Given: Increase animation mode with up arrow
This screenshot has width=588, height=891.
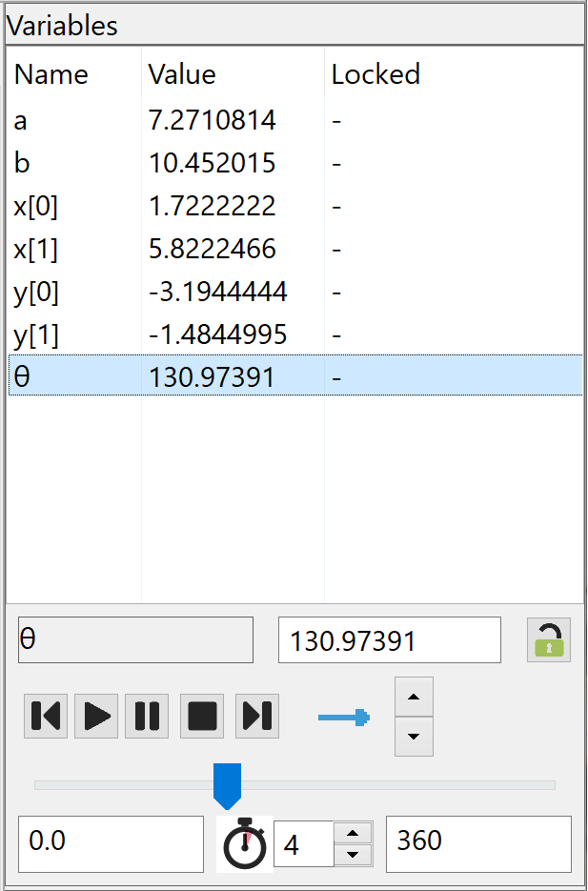Looking at the screenshot, I should (x=414, y=697).
